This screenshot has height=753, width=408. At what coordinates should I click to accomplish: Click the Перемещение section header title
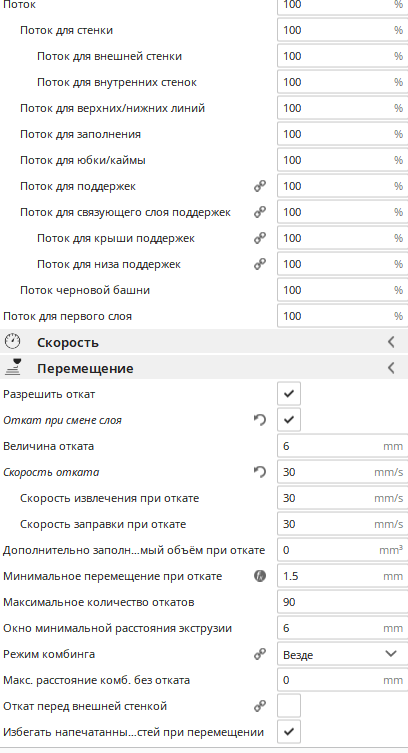point(85,368)
